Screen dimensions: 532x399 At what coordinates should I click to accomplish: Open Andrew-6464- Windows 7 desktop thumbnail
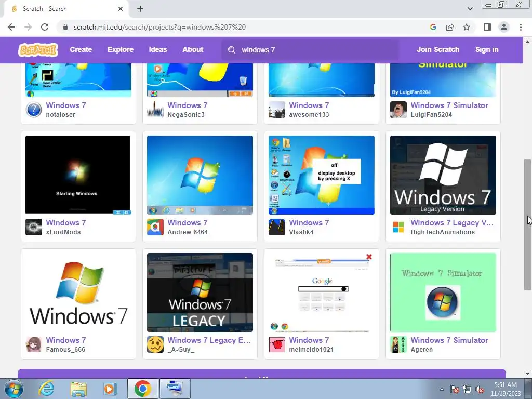[x=200, y=175]
